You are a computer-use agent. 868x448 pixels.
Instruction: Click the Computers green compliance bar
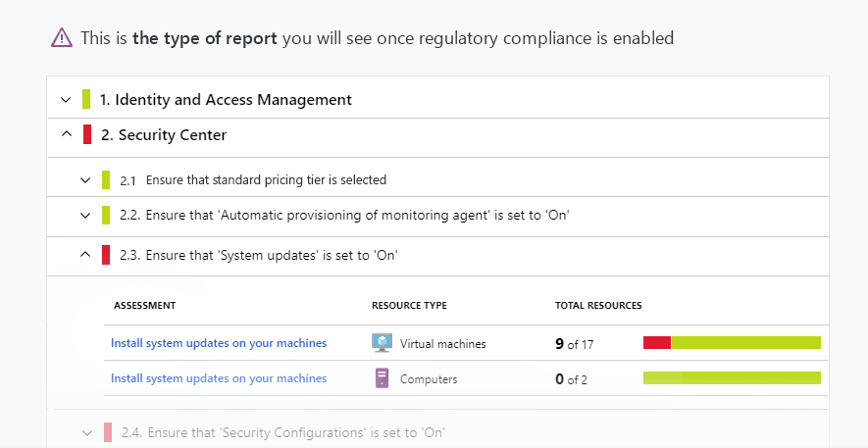pyautogui.click(x=732, y=378)
